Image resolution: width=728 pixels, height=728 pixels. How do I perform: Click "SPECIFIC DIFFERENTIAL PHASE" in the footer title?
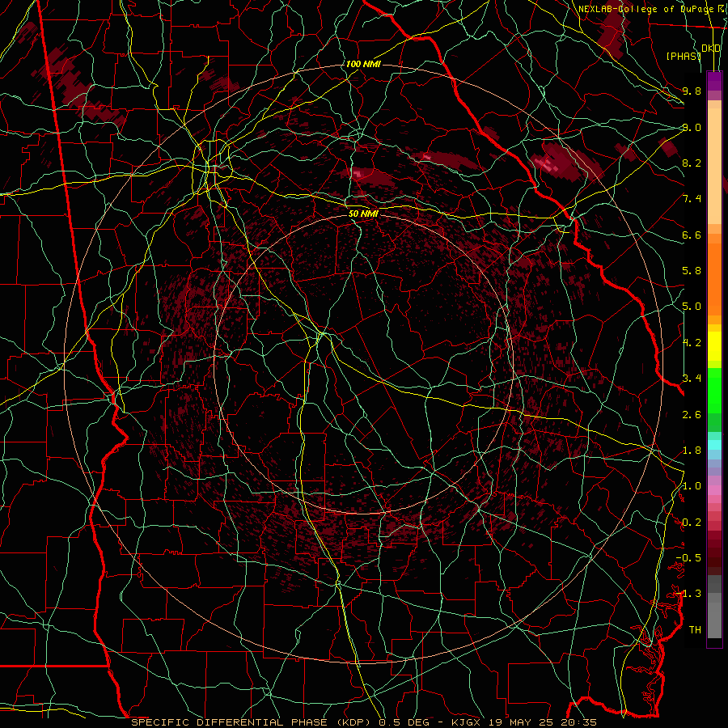[230, 722]
